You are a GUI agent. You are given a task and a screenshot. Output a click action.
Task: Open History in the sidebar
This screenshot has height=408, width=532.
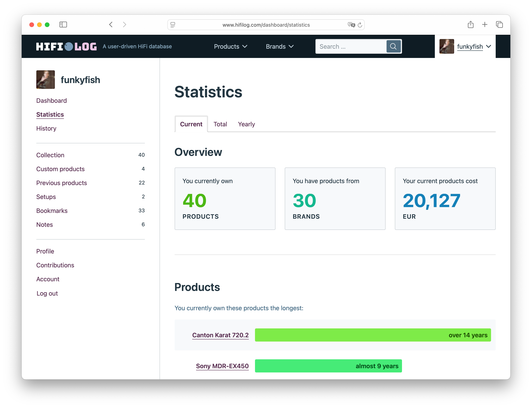[46, 128]
